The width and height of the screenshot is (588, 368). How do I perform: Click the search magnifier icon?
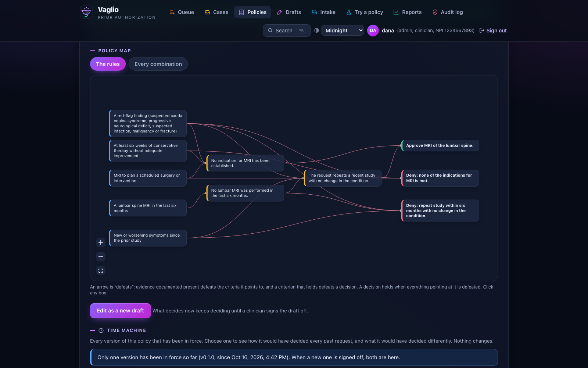[270, 31]
